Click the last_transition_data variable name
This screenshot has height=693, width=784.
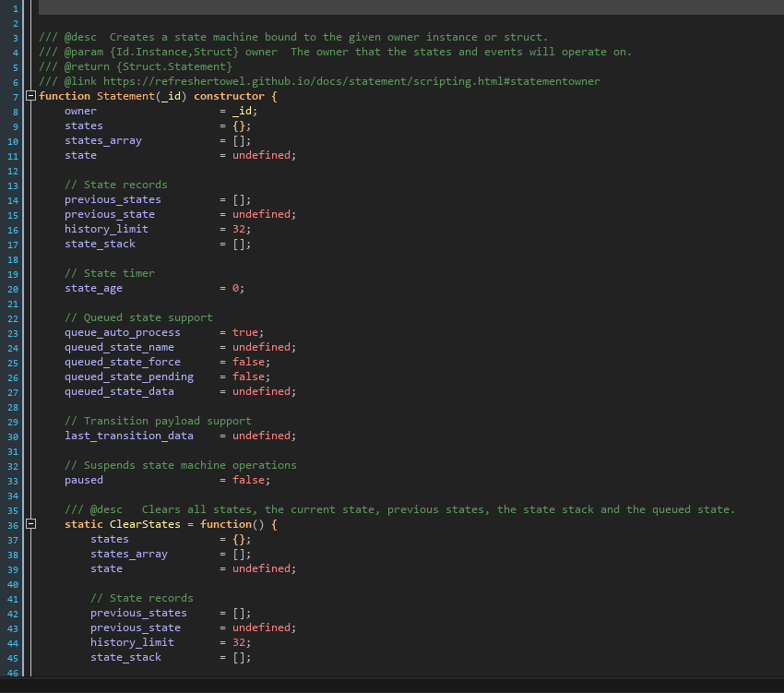click(129, 436)
